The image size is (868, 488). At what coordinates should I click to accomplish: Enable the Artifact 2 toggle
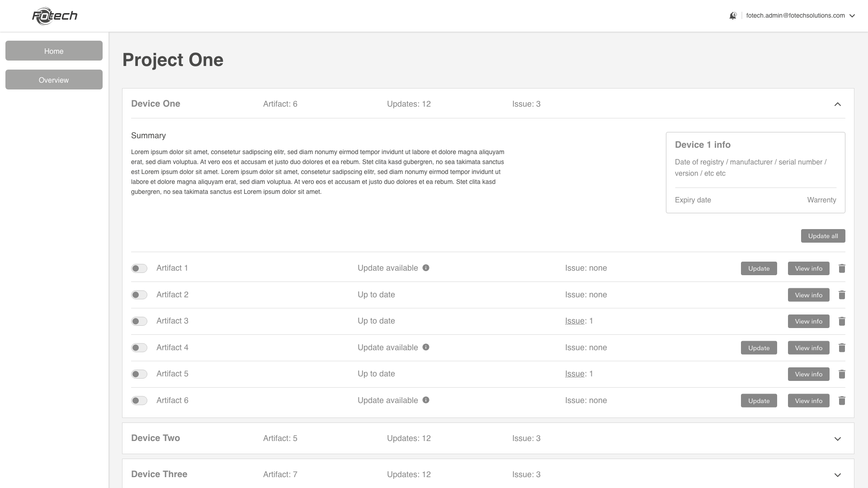click(x=139, y=295)
